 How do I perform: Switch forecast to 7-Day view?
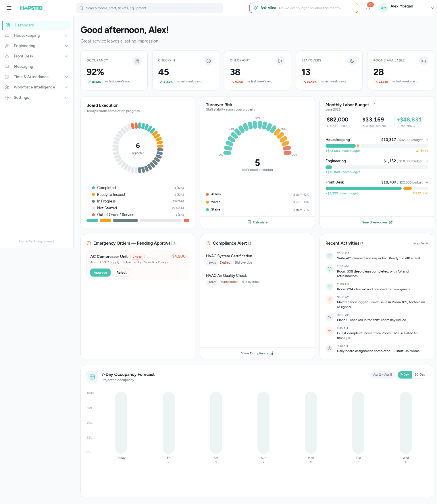405,375
